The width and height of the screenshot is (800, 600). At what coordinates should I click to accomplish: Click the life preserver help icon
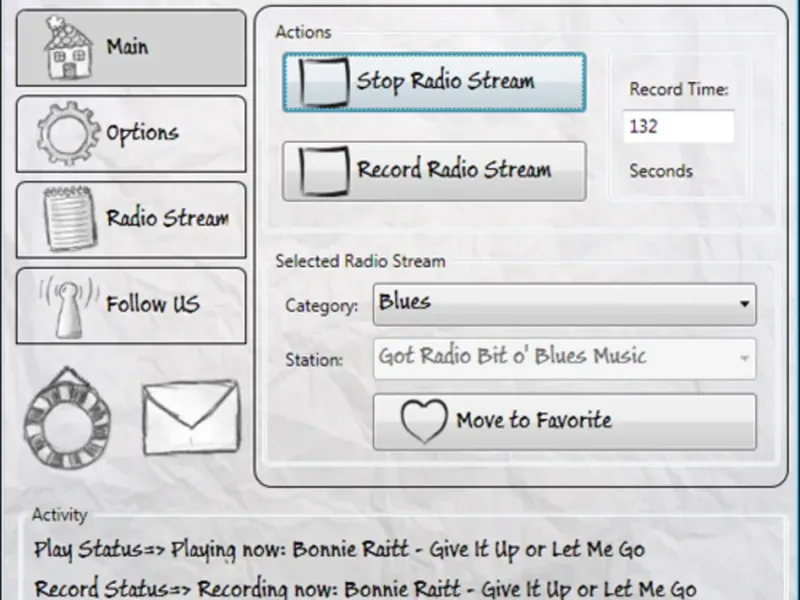67,417
